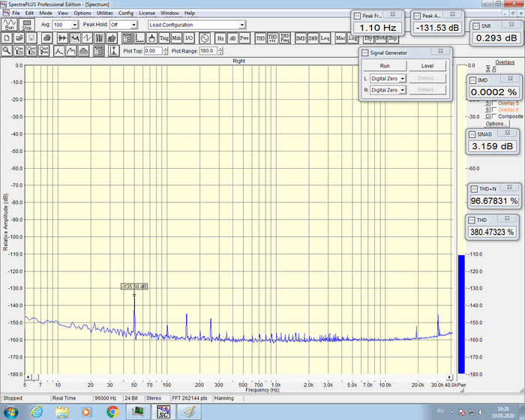The image size is (525, 420).
Task: Click Run in the Signal Generator
Action: point(385,66)
